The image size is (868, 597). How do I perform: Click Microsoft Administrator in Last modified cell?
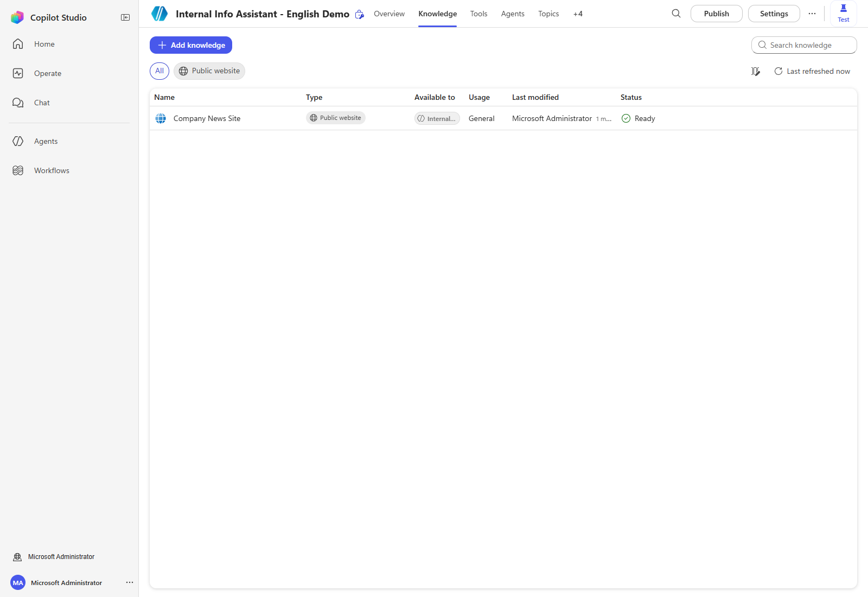pyautogui.click(x=552, y=118)
